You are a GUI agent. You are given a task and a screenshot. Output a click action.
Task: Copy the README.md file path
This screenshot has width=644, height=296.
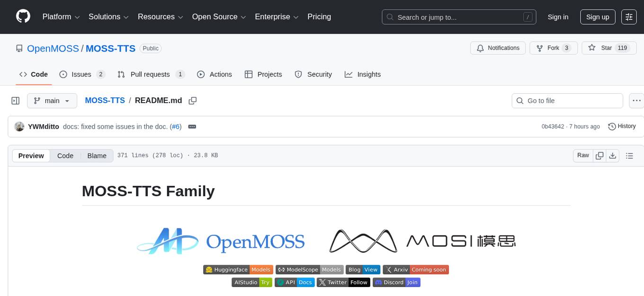(192, 101)
